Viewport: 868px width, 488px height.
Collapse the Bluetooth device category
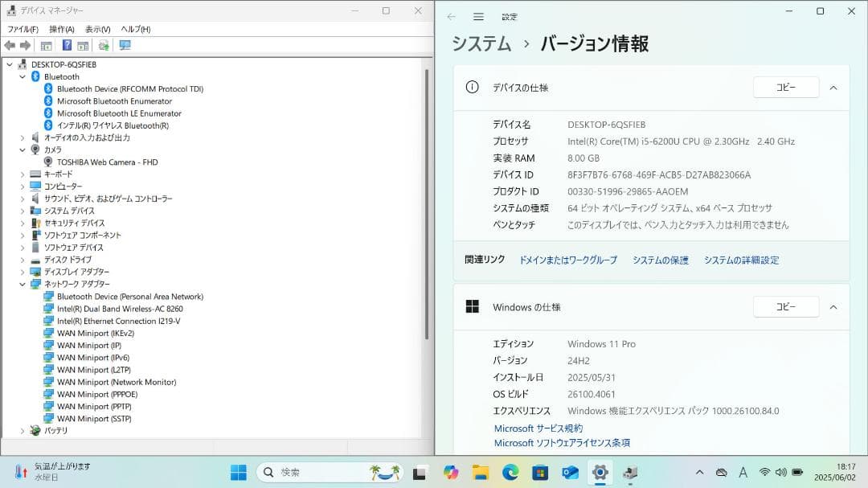click(23, 76)
